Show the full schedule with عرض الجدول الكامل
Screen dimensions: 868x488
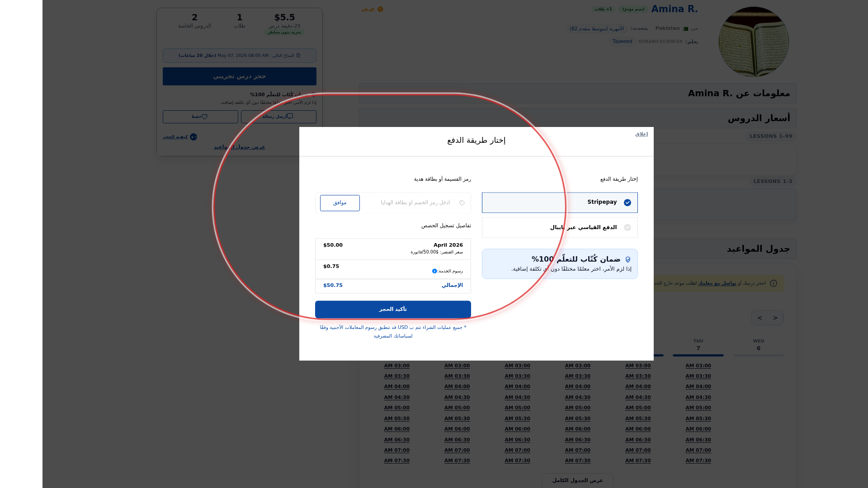578,480
